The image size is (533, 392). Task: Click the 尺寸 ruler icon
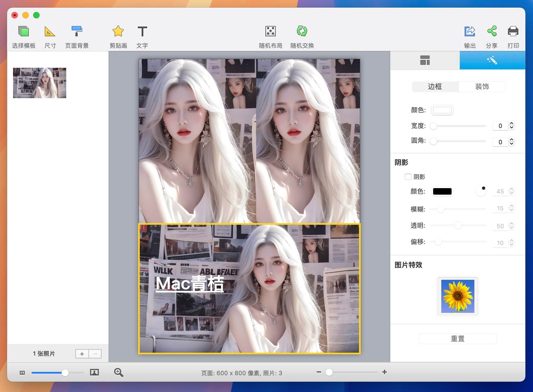[x=50, y=32]
